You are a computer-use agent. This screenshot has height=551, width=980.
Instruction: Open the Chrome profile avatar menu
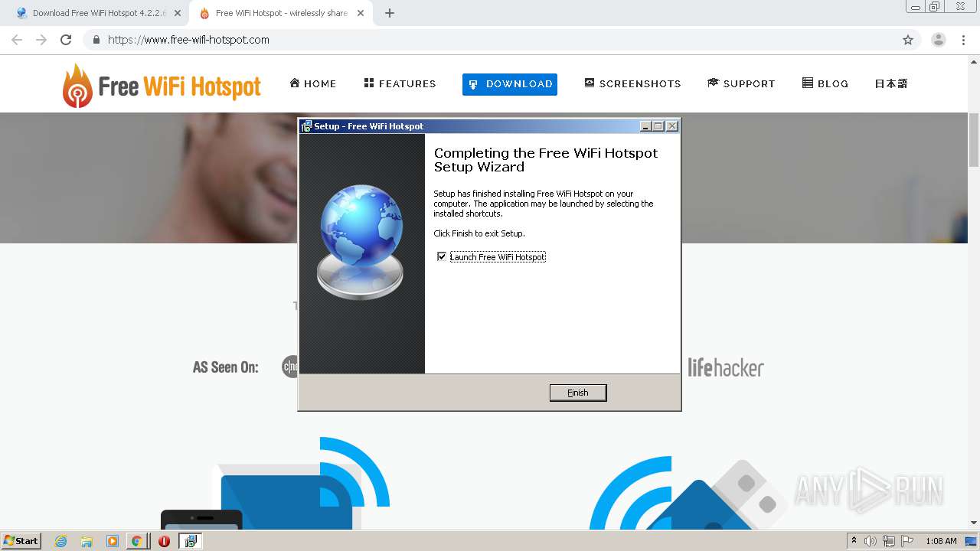938,40
